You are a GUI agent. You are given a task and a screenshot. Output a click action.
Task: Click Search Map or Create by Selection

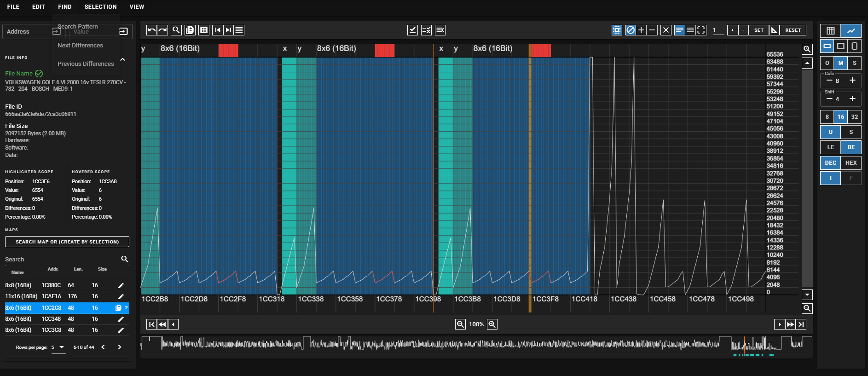coord(67,242)
